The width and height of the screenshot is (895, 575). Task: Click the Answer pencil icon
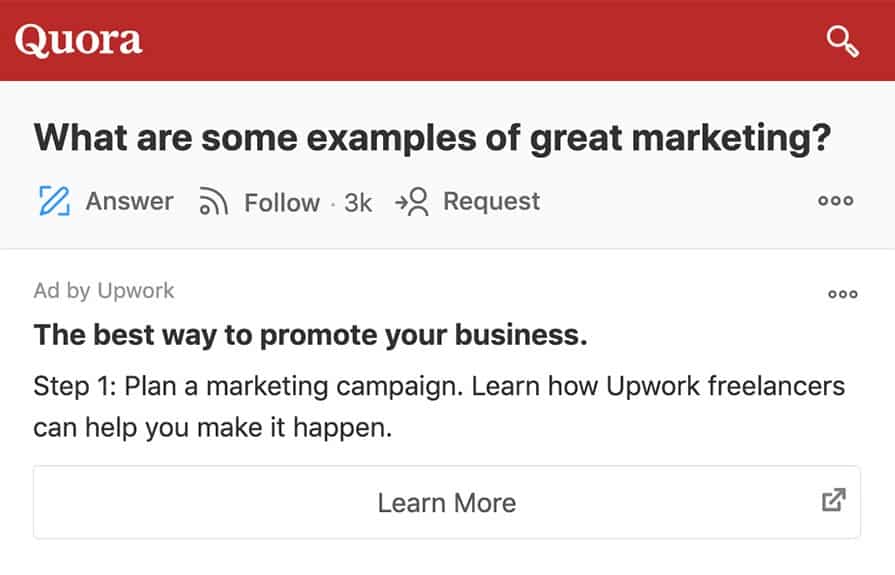[53, 201]
